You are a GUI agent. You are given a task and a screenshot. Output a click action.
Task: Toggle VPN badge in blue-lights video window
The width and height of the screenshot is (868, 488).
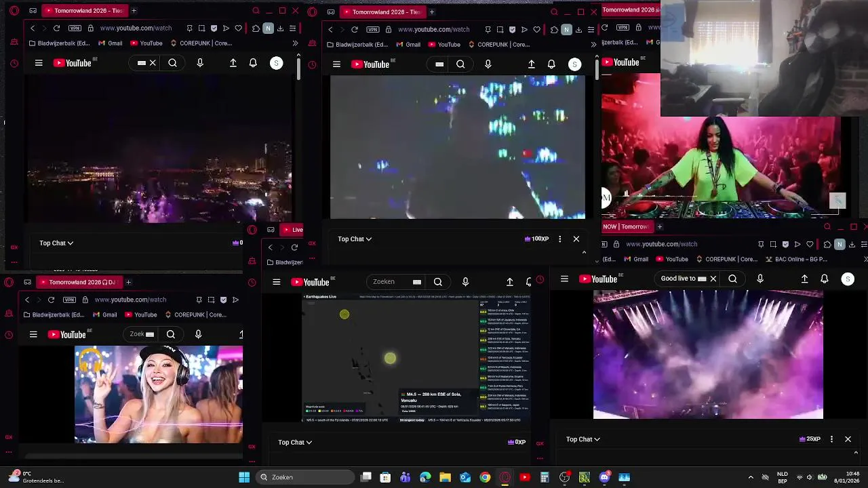tap(372, 30)
